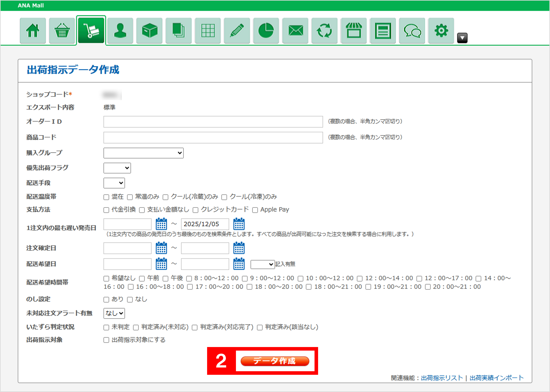The height and width of the screenshot is (392, 550).
Task: Click the shopping basket icon
Action: pyautogui.click(x=62, y=31)
